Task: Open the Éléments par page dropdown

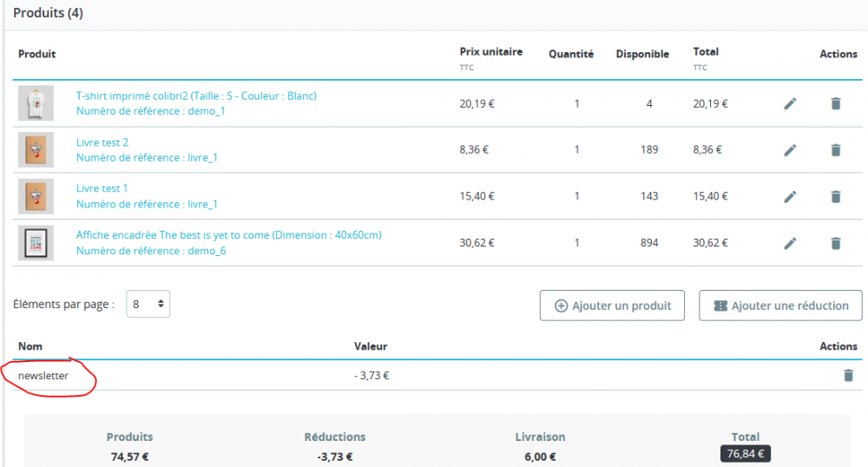Action: 148,304
